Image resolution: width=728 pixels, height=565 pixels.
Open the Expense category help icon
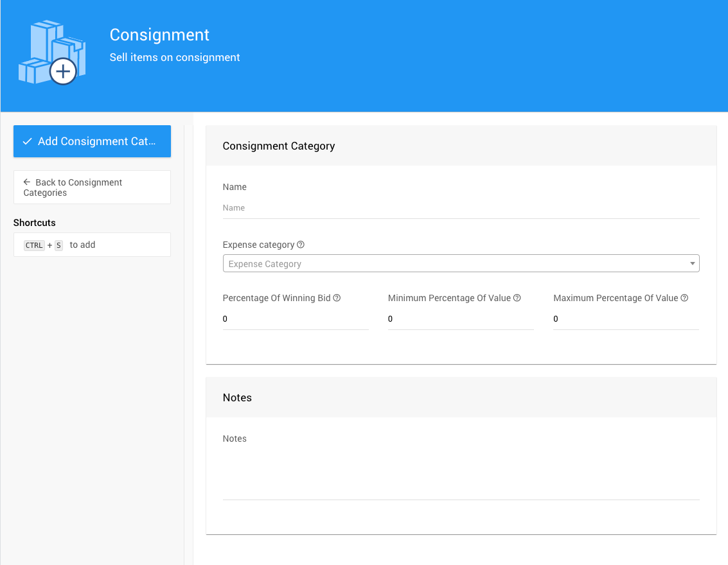(301, 245)
